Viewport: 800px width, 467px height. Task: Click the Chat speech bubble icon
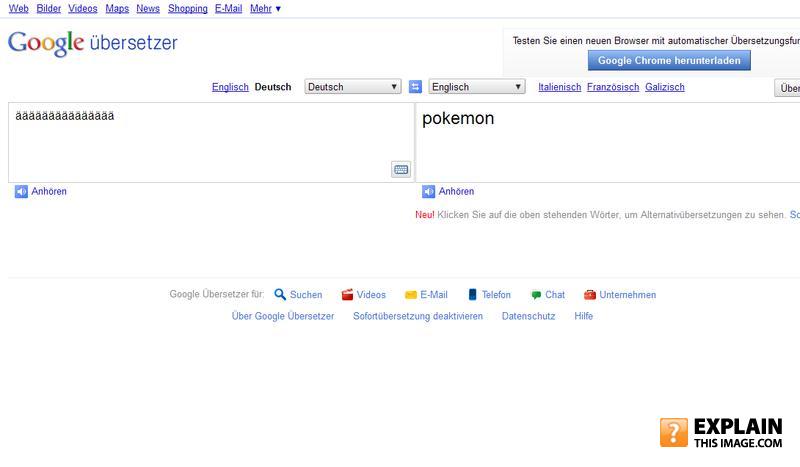(x=536, y=295)
